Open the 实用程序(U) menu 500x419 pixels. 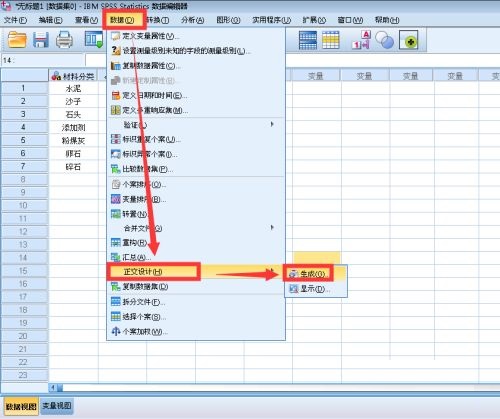click(x=272, y=20)
